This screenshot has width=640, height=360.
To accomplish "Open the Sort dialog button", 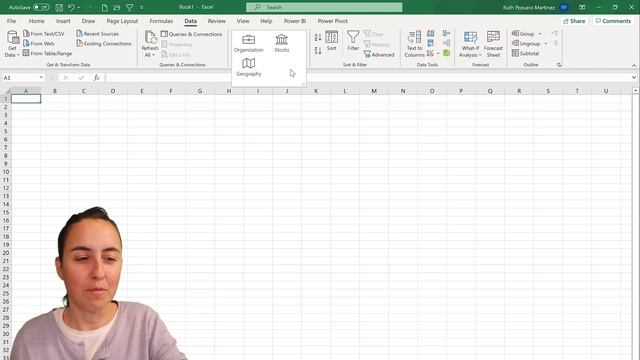I will coord(331,41).
